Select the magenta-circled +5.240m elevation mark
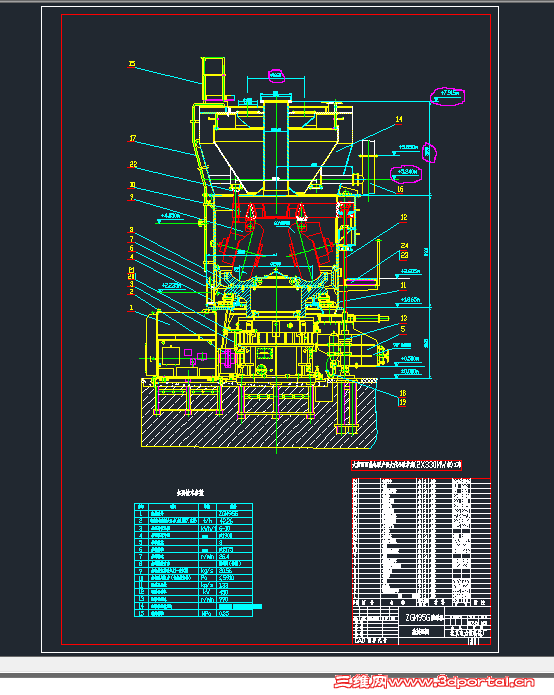554x695 pixels. [x=406, y=174]
